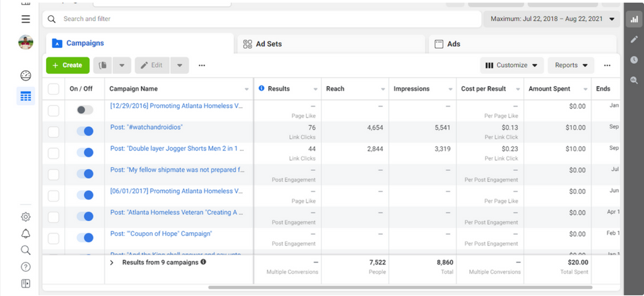The width and height of the screenshot is (644, 296).
Task: Click the horizontal scrollbar below the table
Action: click(x=400, y=287)
